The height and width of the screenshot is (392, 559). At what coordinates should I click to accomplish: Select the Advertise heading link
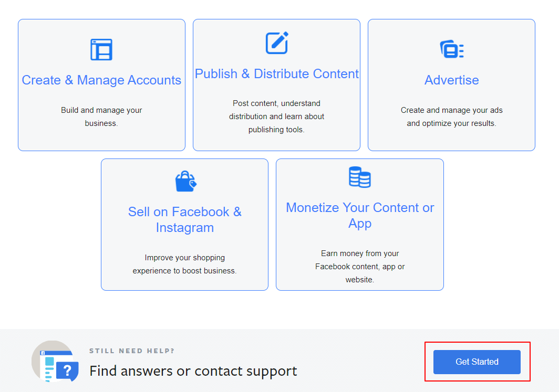pos(451,80)
